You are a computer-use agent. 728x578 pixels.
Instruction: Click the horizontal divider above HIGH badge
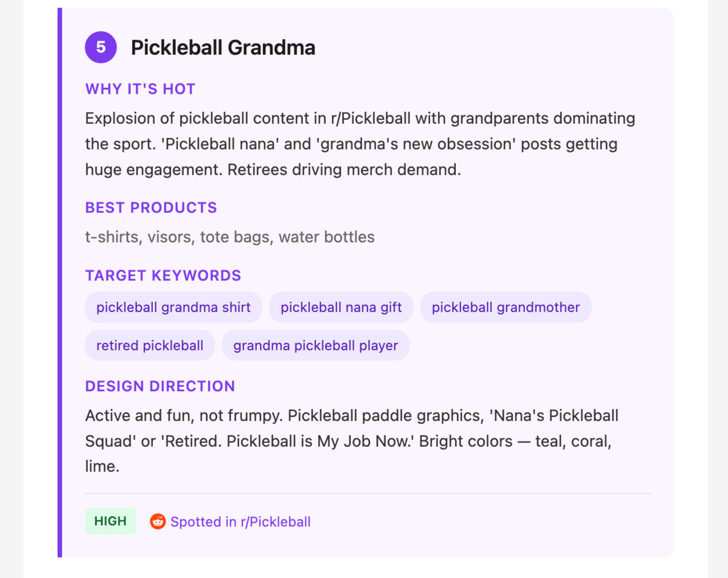(368, 493)
